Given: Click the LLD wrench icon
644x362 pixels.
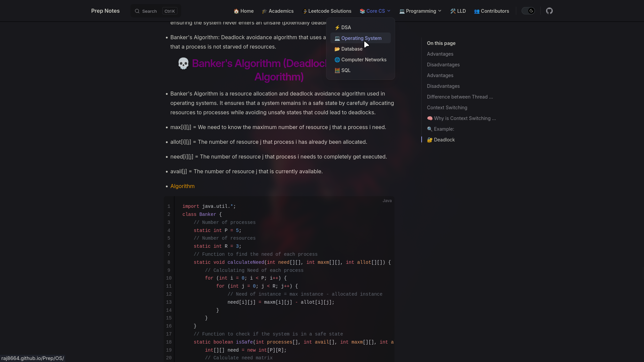Looking at the screenshot, I should click(452, 11).
